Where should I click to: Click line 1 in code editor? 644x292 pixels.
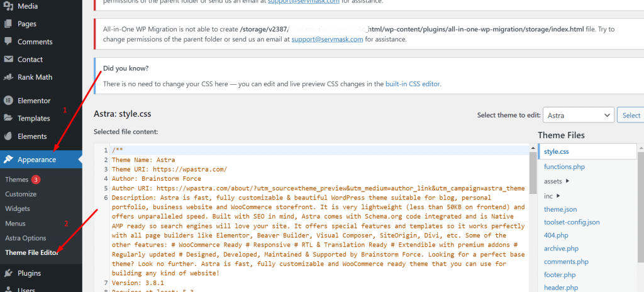(x=320, y=150)
